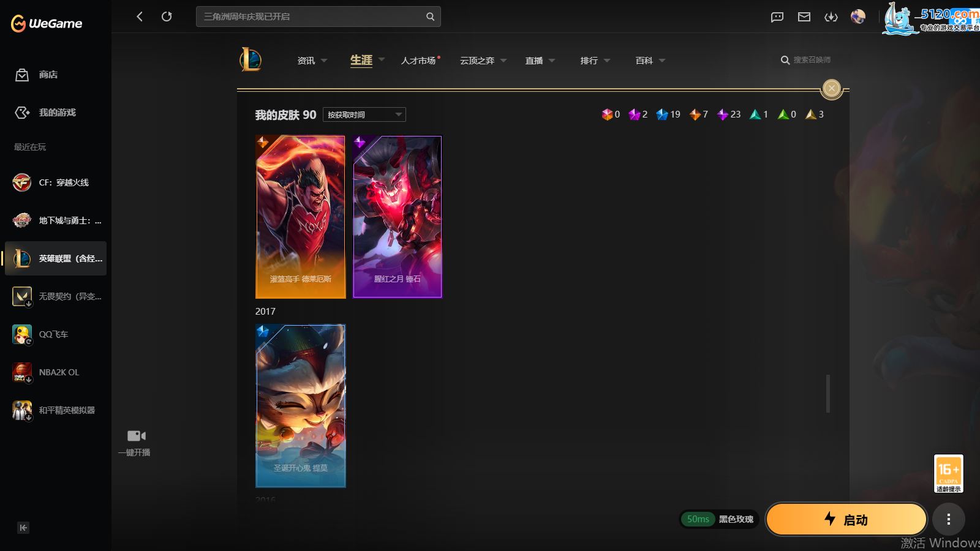Image resolution: width=980 pixels, height=551 pixels.
Task: Open 我的游戏 in the sidebar
Action: [56, 113]
